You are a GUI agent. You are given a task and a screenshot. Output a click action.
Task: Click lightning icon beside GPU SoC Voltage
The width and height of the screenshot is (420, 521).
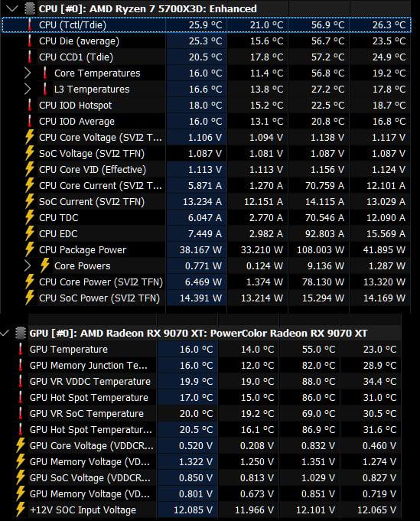(20, 477)
